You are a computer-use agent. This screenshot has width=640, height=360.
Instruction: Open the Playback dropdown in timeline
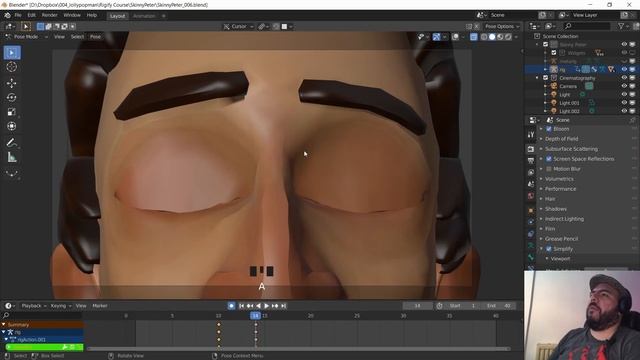(33, 306)
